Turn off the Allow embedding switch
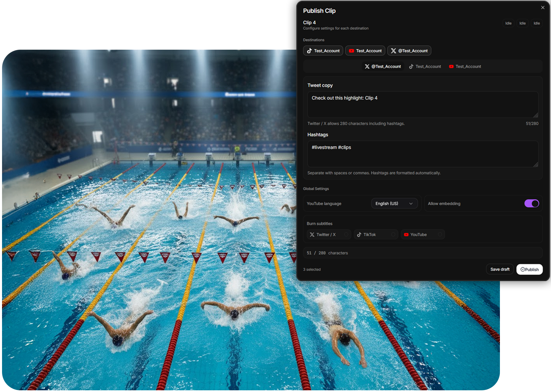This screenshot has height=392, width=551. (x=531, y=203)
